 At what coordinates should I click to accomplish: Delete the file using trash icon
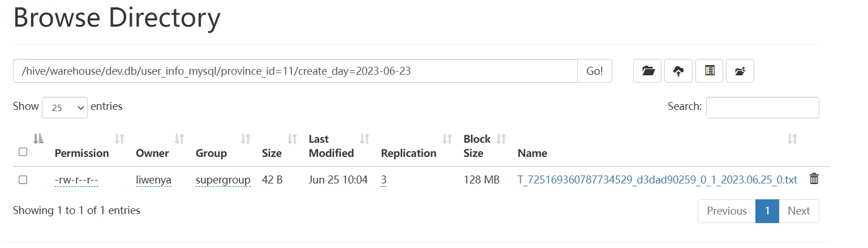(814, 179)
